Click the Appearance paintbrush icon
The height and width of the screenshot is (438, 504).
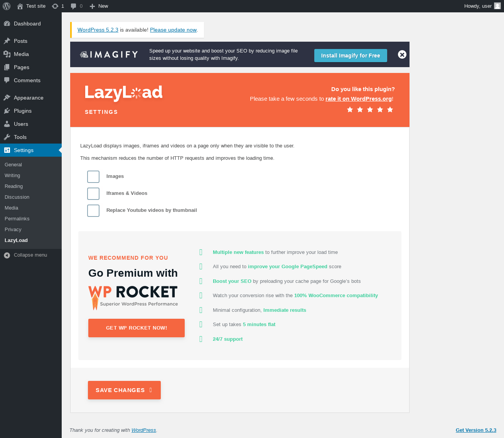7,98
